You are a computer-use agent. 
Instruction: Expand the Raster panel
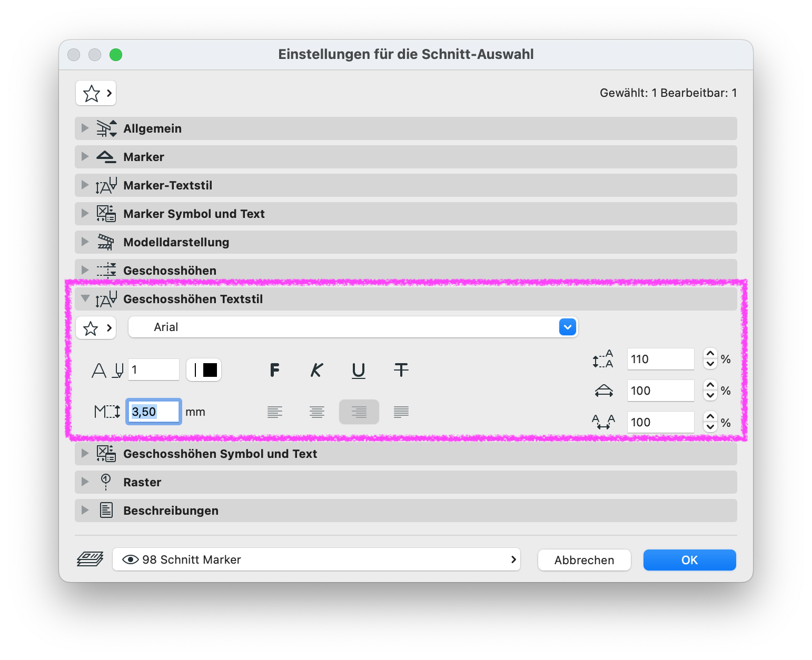85,482
